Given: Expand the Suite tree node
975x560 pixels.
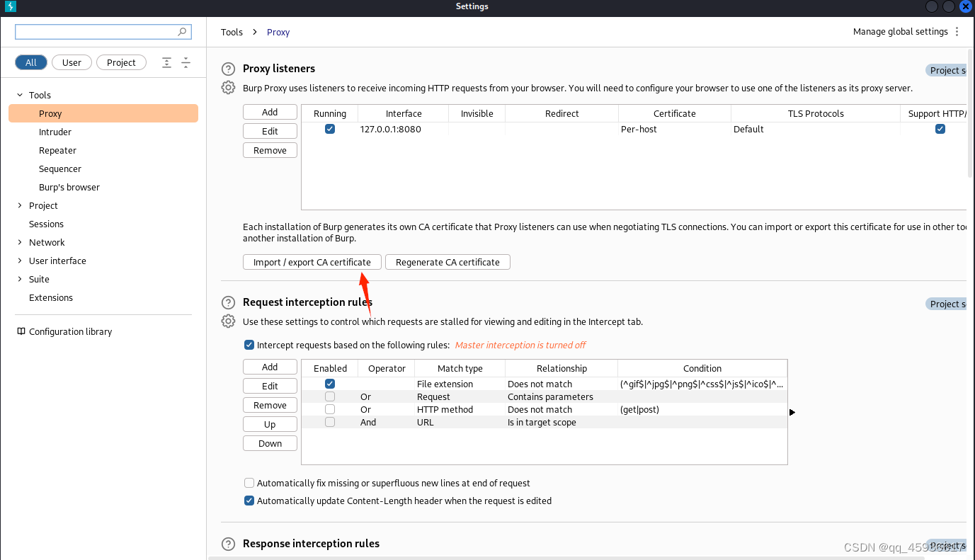Looking at the screenshot, I should coord(20,279).
